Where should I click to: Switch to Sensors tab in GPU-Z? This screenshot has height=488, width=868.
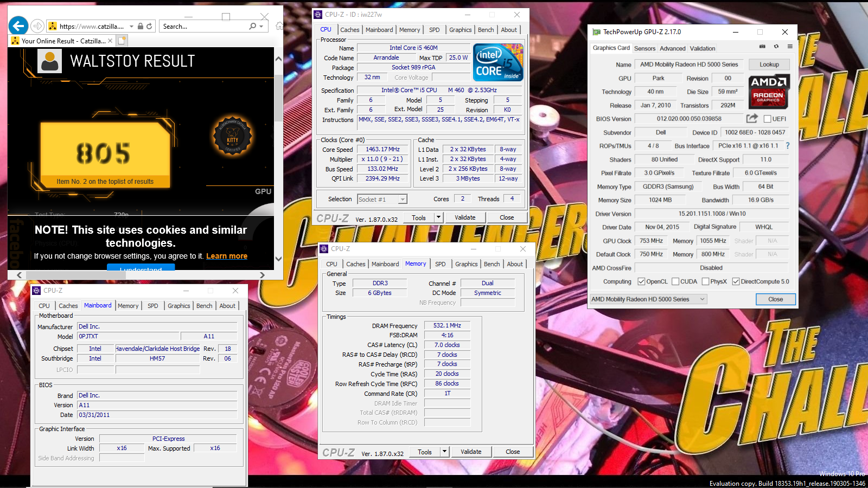pyautogui.click(x=644, y=48)
